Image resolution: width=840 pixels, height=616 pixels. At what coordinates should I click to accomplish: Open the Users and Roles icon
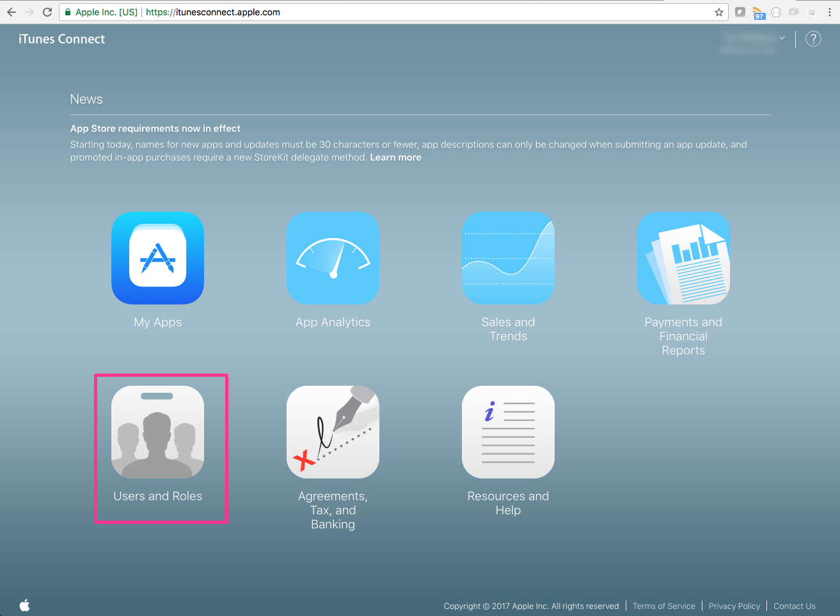(x=157, y=432)
